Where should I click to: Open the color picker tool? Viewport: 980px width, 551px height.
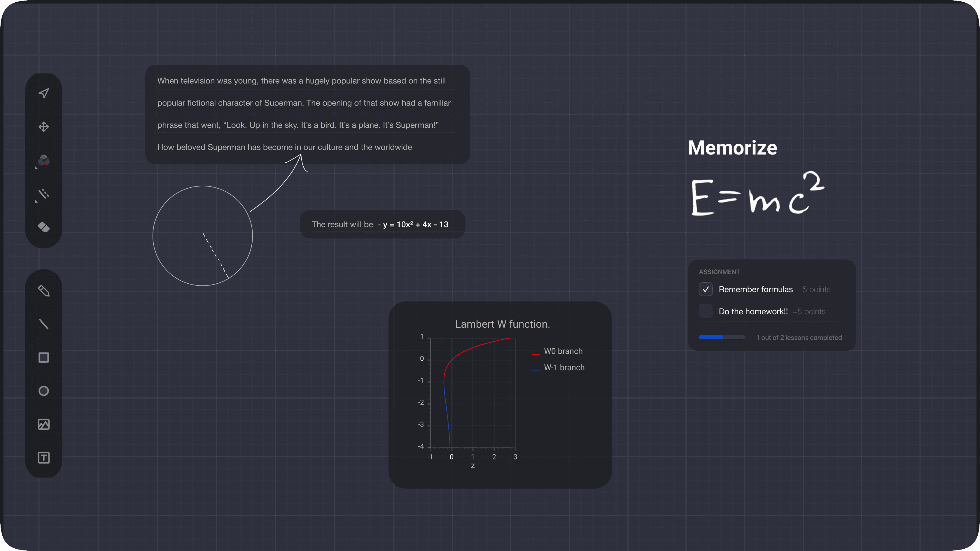[44, 160]
